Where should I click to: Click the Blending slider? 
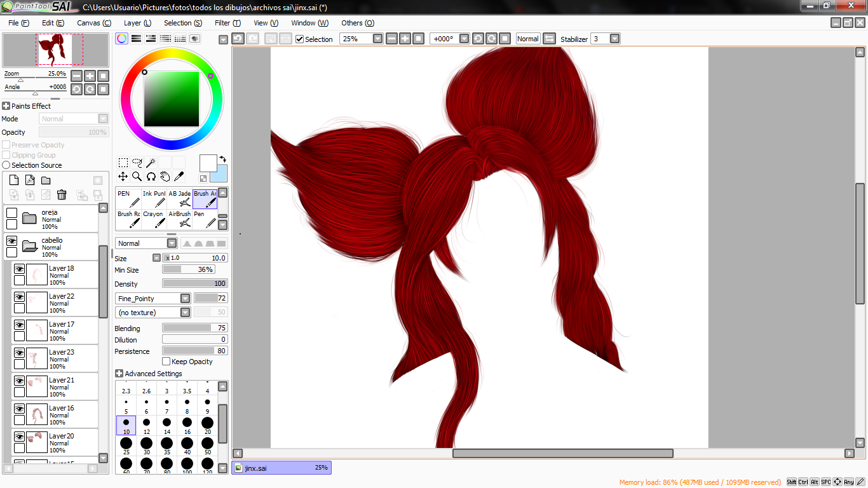point(195,328)
